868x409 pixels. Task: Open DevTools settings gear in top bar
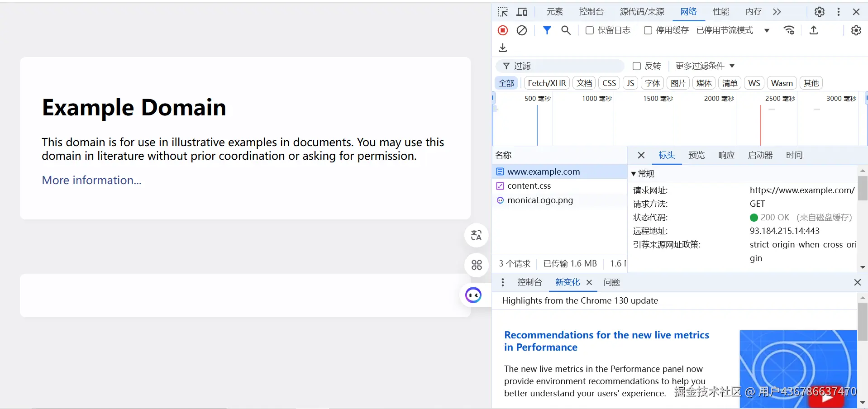(x=820, y=12)
